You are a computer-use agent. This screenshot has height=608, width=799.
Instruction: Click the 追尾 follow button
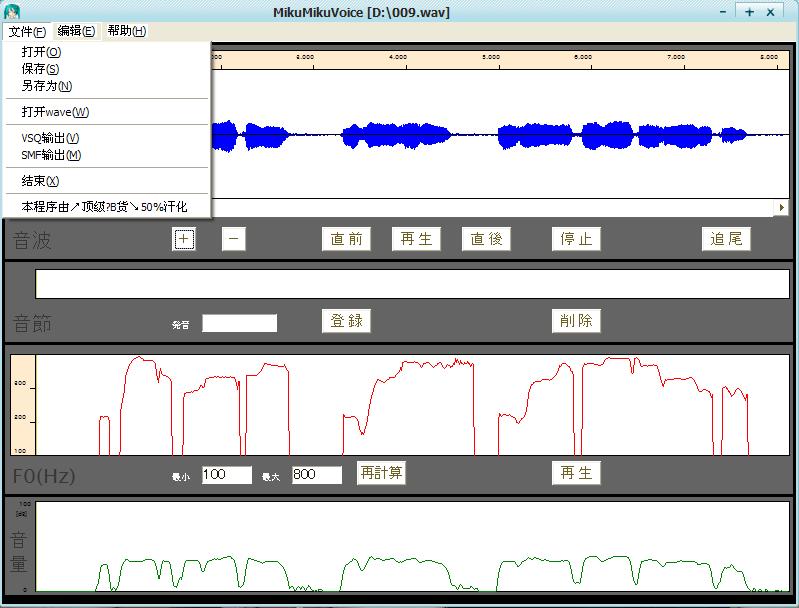point(726,239)
